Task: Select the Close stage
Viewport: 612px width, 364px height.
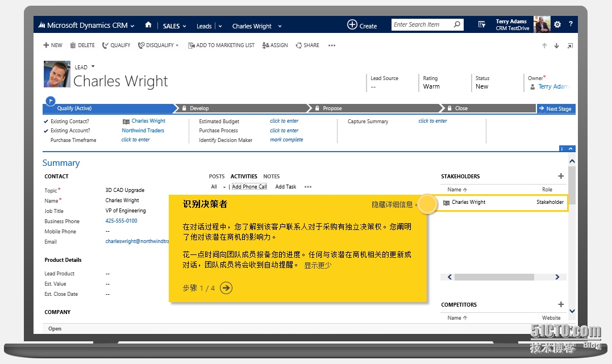Action: point(488,108)
